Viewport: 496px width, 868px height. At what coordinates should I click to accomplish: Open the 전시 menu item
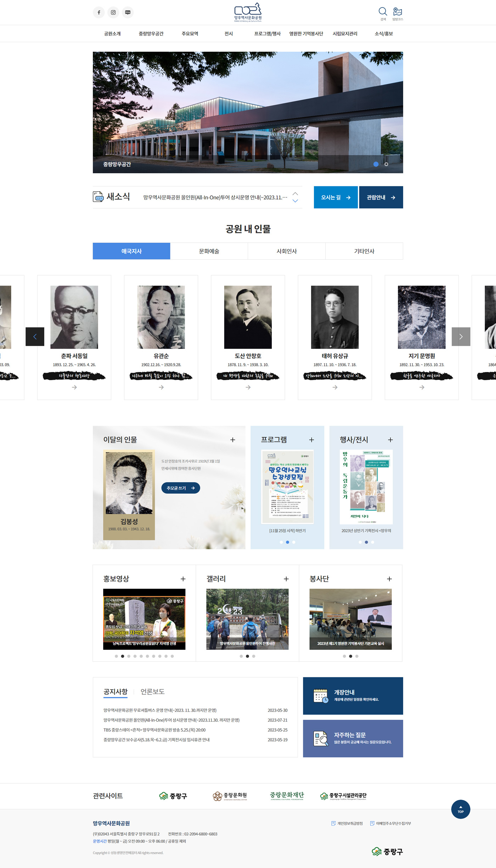tap(229, 34)
